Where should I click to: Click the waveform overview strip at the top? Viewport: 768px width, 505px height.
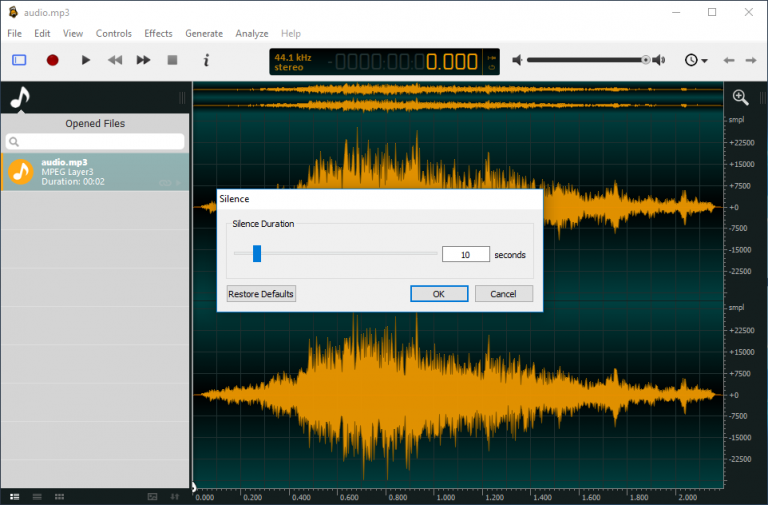(458, 97)
